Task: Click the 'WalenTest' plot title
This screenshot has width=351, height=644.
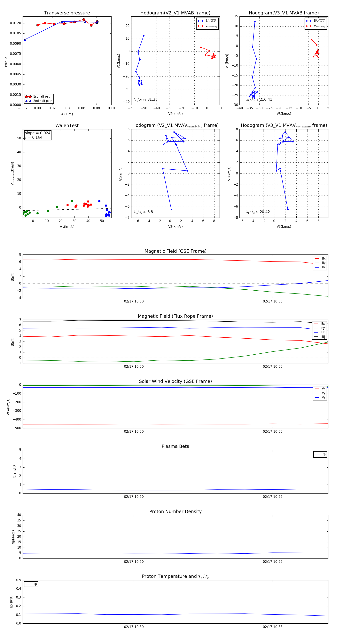Action: pyautogui.click(x=67, y=125)
